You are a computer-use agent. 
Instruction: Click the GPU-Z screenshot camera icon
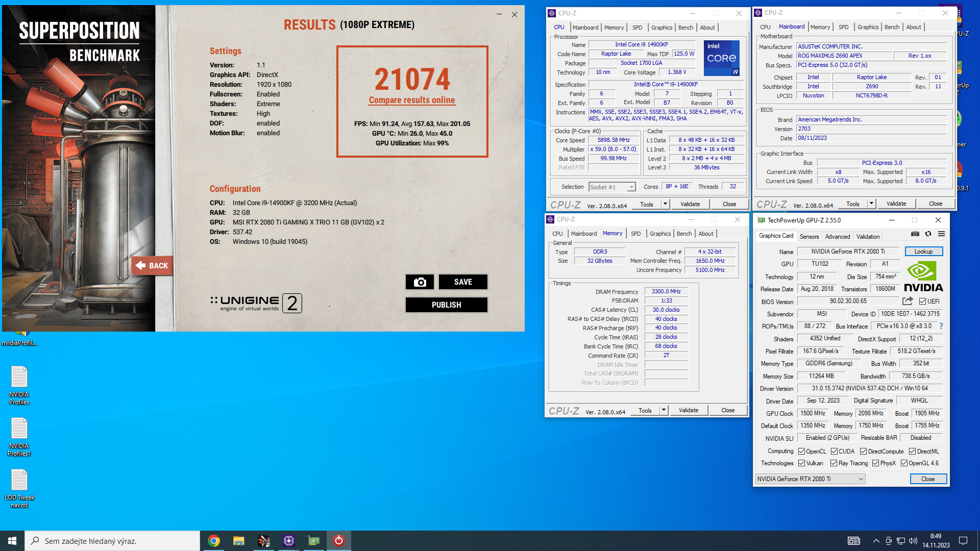915,234
